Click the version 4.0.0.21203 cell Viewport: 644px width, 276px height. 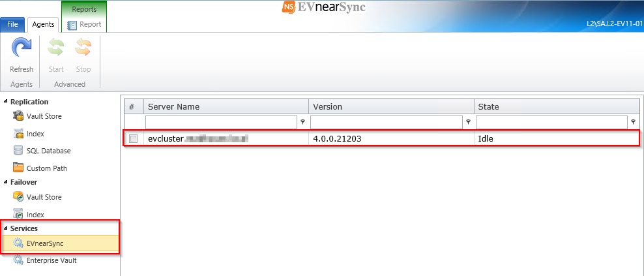tap(391, 139)
